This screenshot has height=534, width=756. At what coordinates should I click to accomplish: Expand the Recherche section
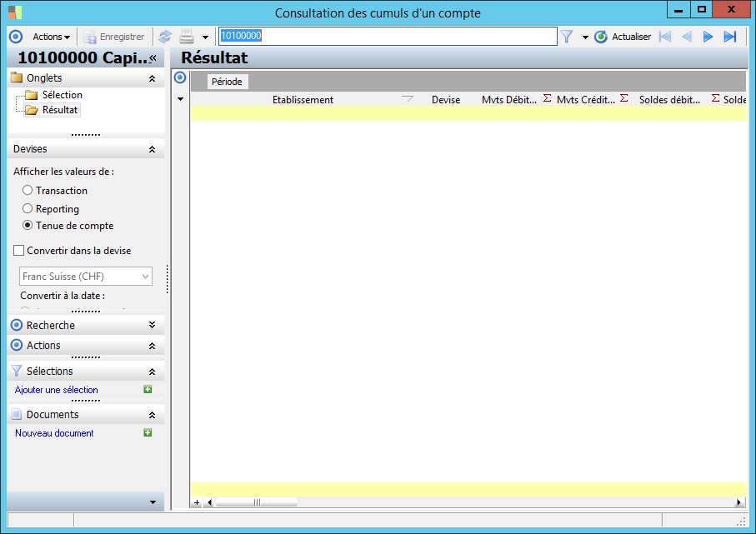click(152, 326)
